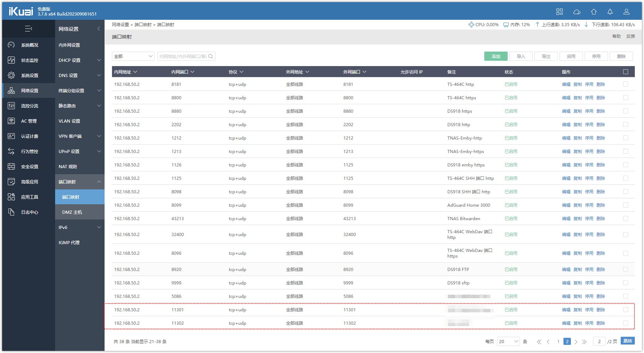Click the 跳转 page jump button

pyautogui.click(x=628, y=341)
